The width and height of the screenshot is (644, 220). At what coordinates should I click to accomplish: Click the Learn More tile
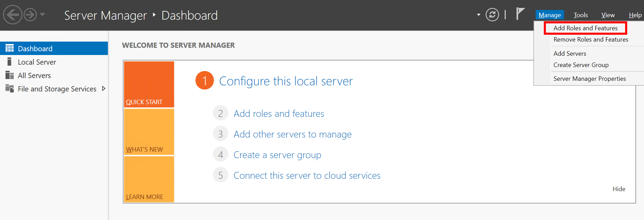[149, 179]
